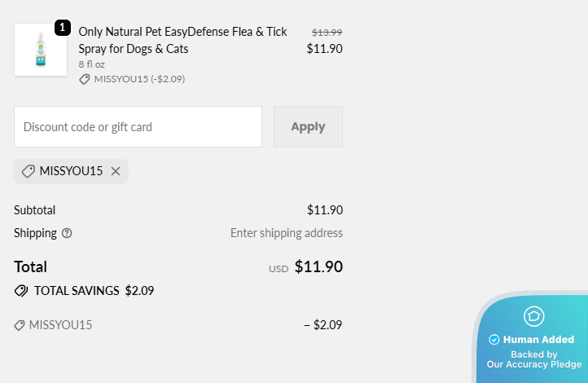Remove the MISSYOU15 discount code
This screenshot has width=588, height=383.
(116, 171)
